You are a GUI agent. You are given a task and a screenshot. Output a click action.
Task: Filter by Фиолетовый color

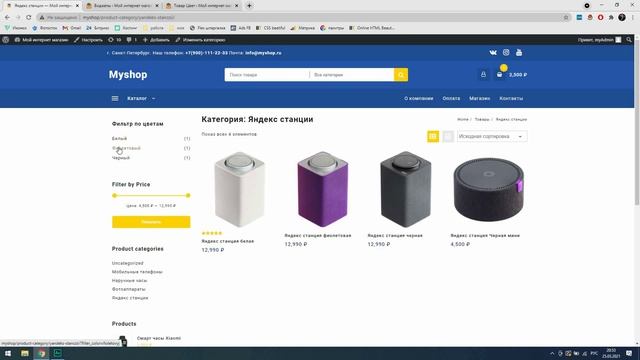pos(126,148)
